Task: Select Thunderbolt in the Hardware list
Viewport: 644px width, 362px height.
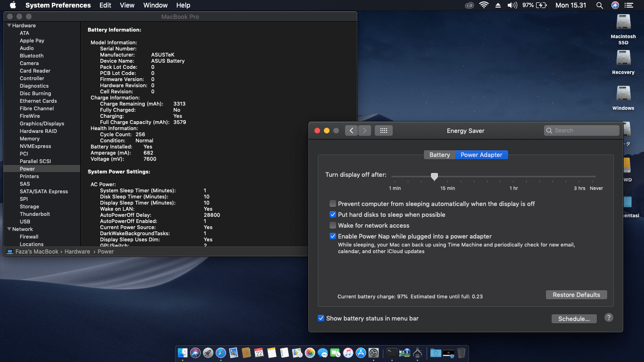Action: tap(35, 214)
